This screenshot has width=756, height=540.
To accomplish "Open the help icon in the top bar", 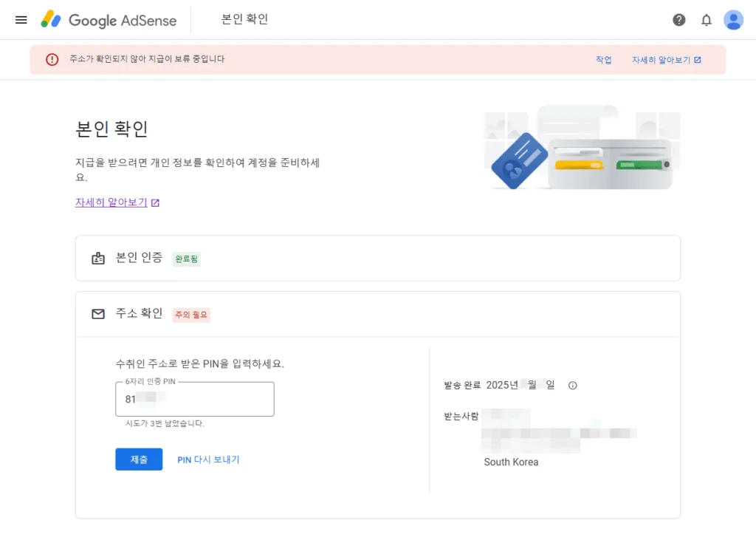I will click(679, 20).
